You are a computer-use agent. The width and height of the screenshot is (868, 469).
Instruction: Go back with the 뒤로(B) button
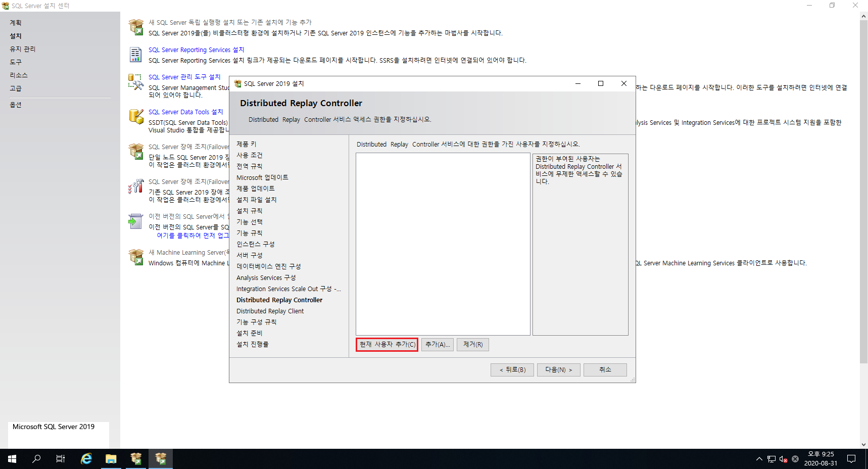tap(512, 370)
